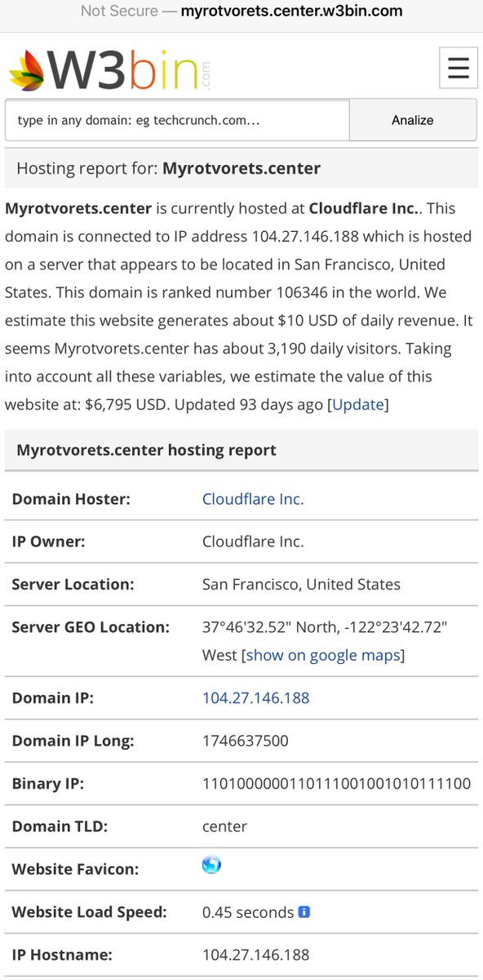
Task: Click the 'Binary IP:' label
Action: pos(48,784)
